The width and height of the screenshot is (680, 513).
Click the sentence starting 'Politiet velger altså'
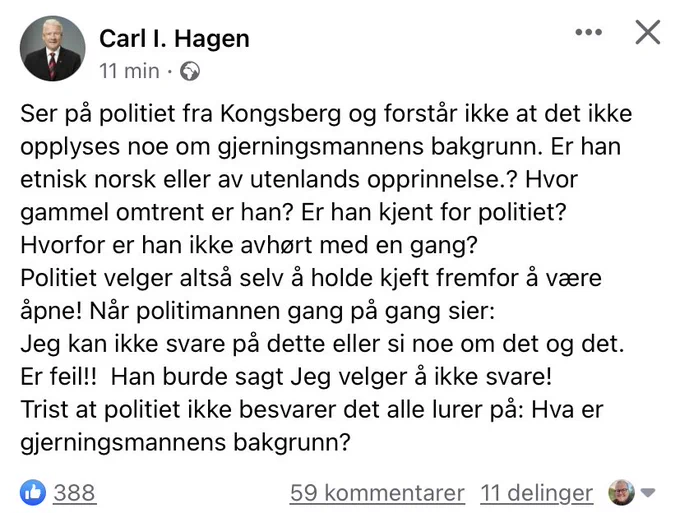pos(311,278)
